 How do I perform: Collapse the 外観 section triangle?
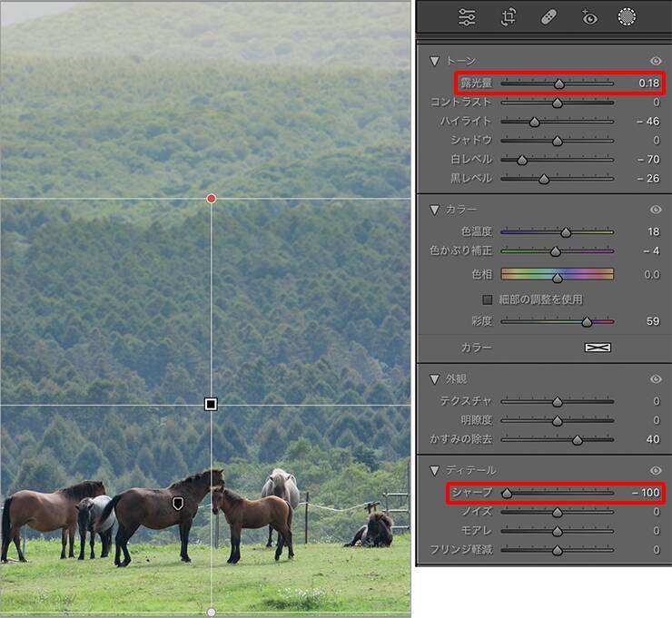pyautogui.click(x=435, y=379)
